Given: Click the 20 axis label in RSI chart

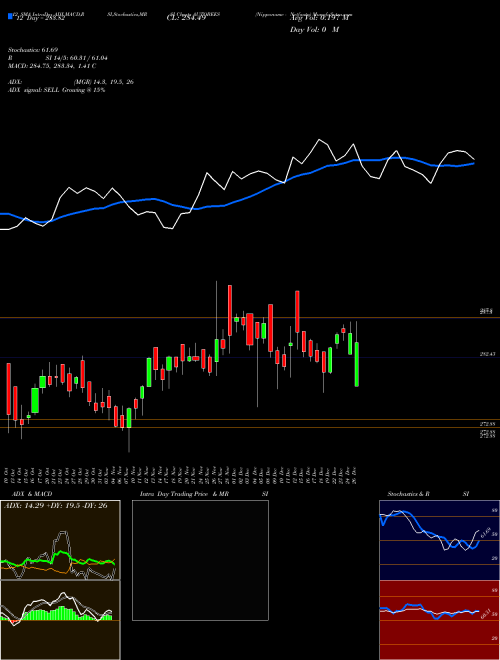Looking at the screenshot, I should 495,639.
